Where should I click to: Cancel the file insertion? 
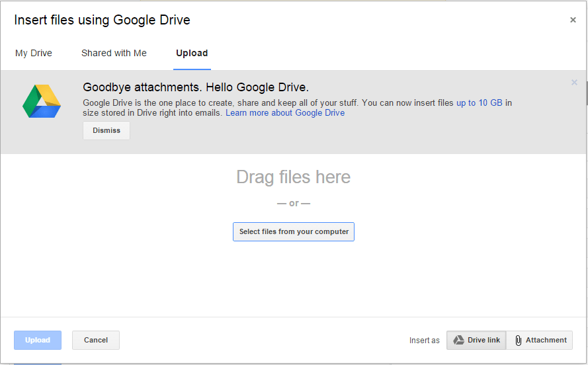click(96, 340)
